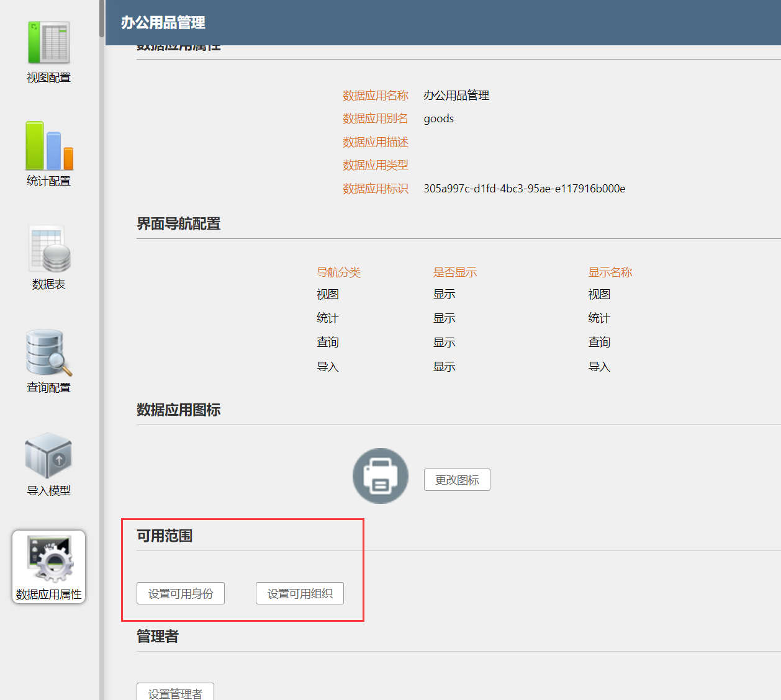This screenshot has height=700, width=781.
Task: Click 视图 in the 显示名称 column
Action: (x=600, y=294)
